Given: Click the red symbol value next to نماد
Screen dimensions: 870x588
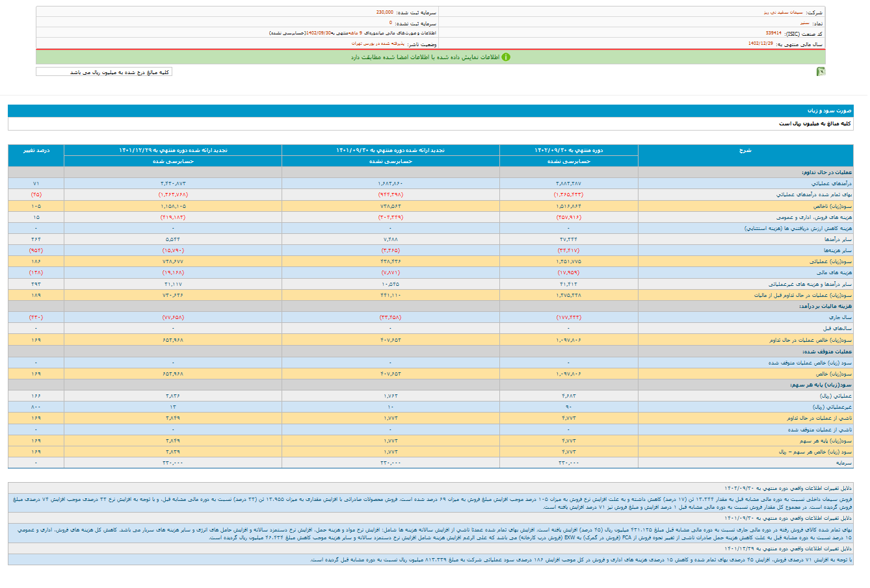Looking at the screenshot, I should [x=804, y=23].
